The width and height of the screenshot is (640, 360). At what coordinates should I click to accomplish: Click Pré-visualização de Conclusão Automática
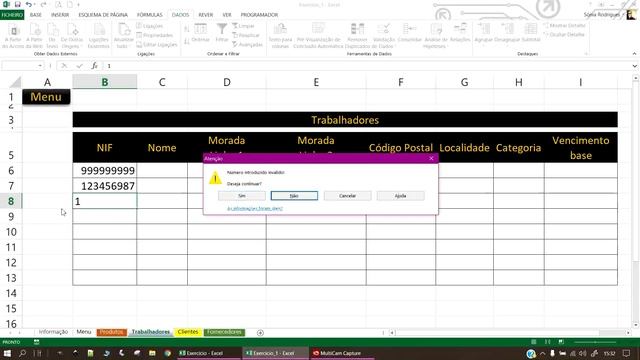tap(319, 36)
